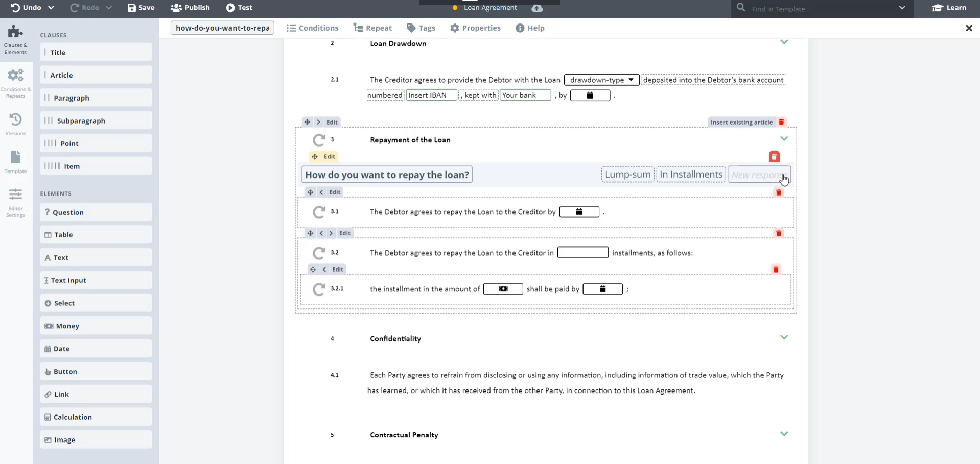Collapse the Confidentiality article chevron
The height and width of the screenshot is (464, 980).
click(x=784, y=337)
